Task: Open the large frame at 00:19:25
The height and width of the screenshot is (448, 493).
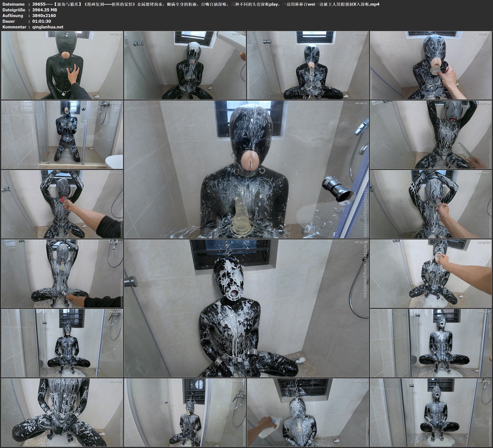Action: tap(247, 169)
